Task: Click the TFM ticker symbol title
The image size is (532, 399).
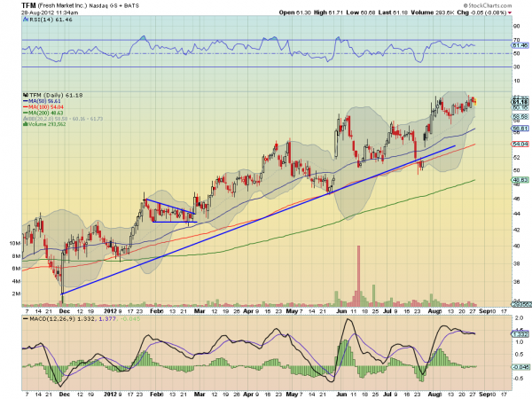Action: pyautogui.click(x=28, y=5)
